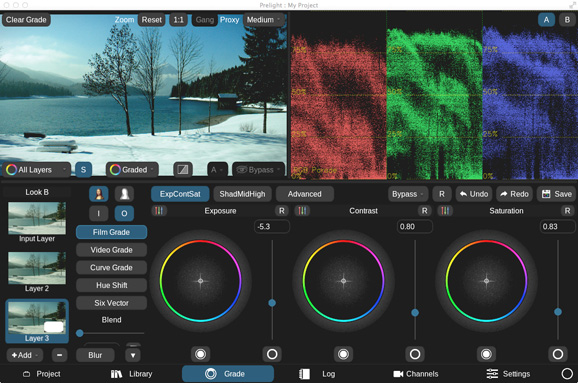Click hollow circle button below Exposure slider
This screenshot has height=383, width=578.
[x=272, y=354]
